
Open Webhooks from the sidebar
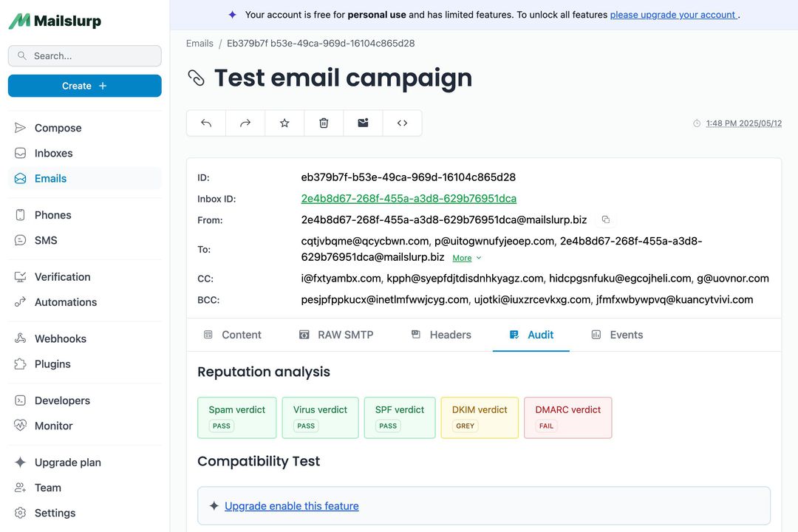tap(60, 338)
